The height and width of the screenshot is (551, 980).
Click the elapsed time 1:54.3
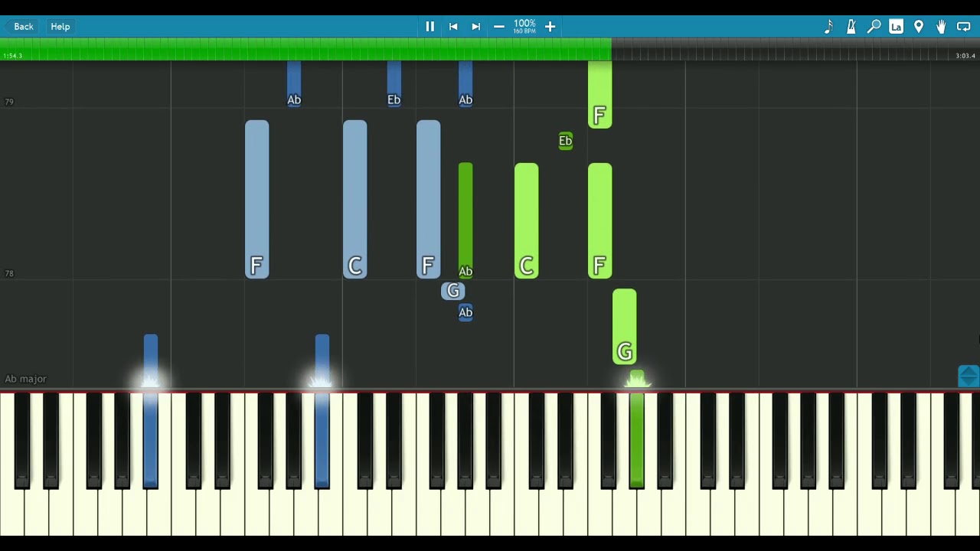tap(12, 56)
